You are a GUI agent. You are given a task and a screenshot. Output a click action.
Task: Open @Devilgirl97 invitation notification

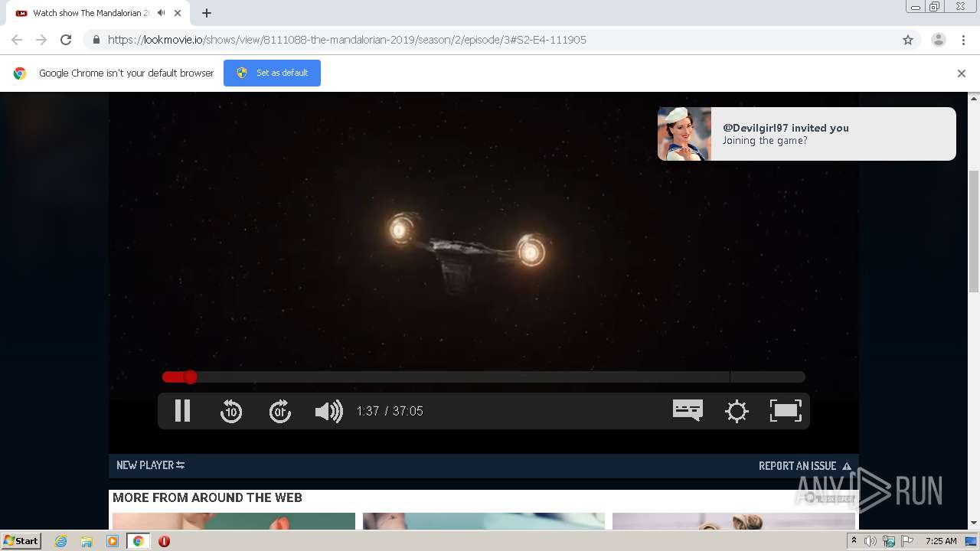806,134
